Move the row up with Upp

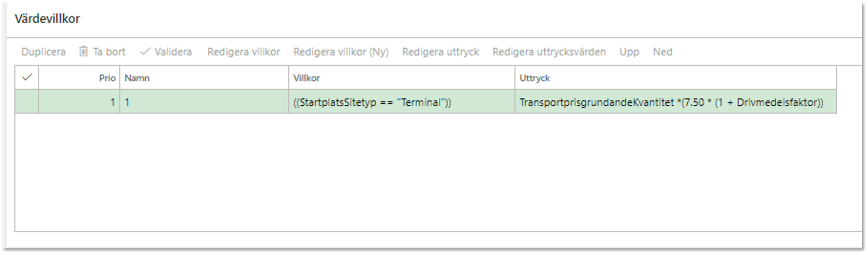pos(629,52)
